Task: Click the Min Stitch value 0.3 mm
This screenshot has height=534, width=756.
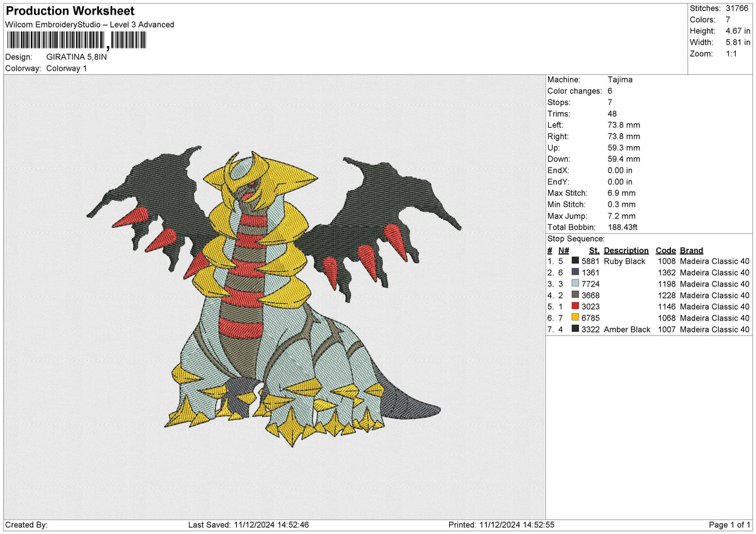Action: 621,205
